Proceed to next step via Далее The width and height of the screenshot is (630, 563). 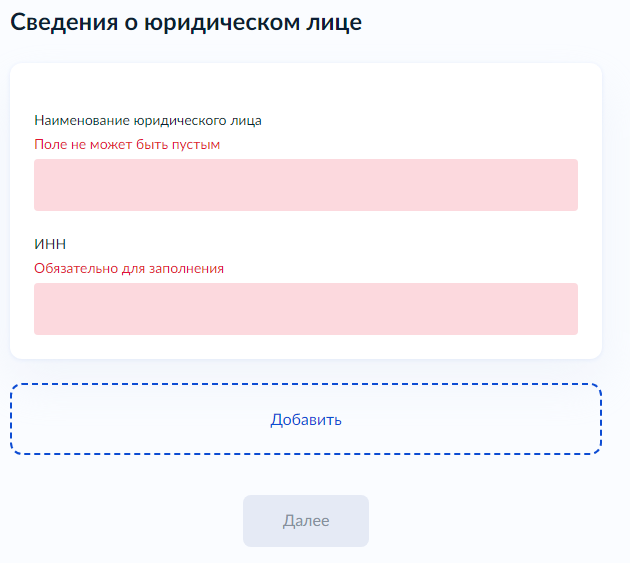click(x=305, y=521)
